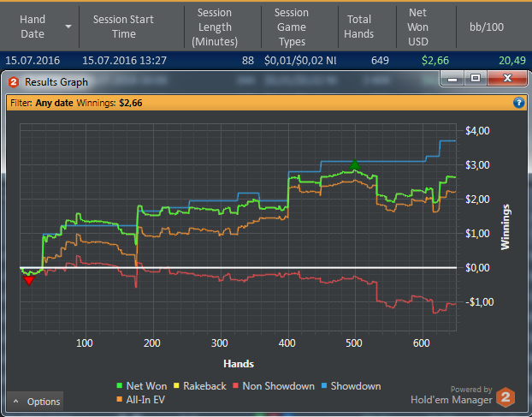Click the green peak triangle marker on graph
Screen dimensions: 532x417
coord(355,164)
